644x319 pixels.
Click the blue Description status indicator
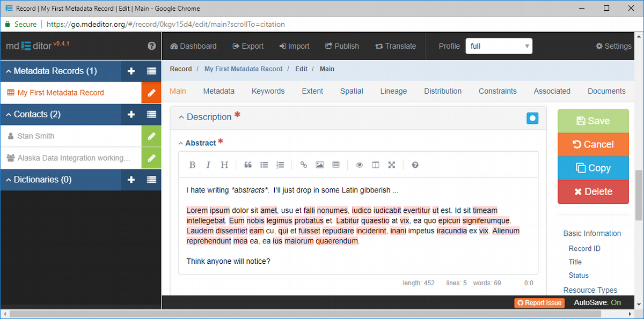tap(532, 118)
